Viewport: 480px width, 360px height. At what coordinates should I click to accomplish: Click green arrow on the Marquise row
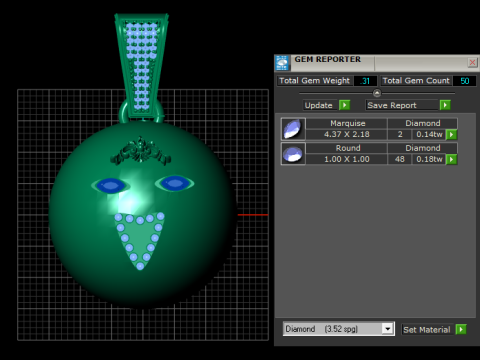[451, 134]
